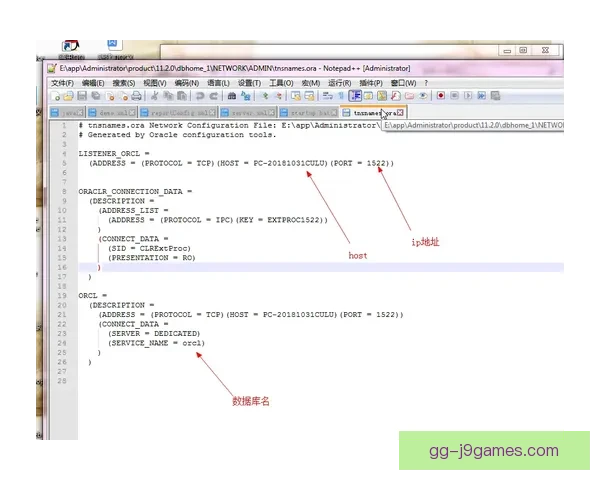Open the 语言(L) menu

coord(218,83)
